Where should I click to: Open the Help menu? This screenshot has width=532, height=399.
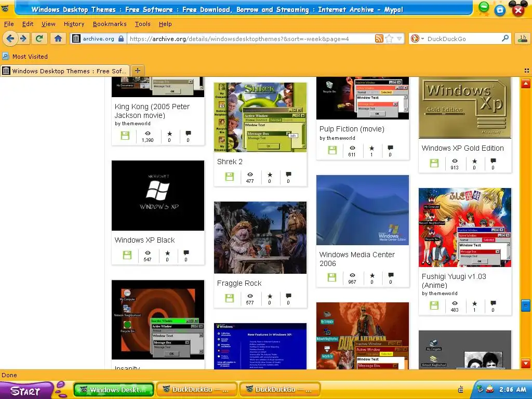click(165, 24)
